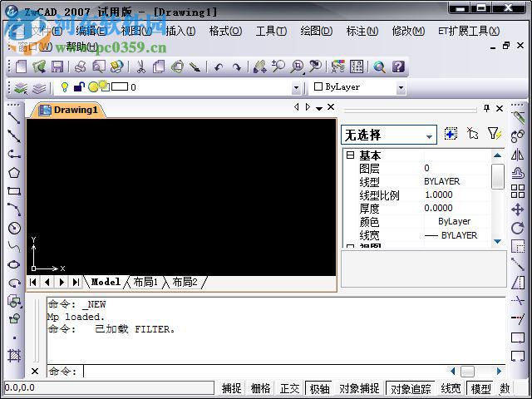532x399 pixels.
Task: Select the Line draw tool
Action: click(14, 118)
